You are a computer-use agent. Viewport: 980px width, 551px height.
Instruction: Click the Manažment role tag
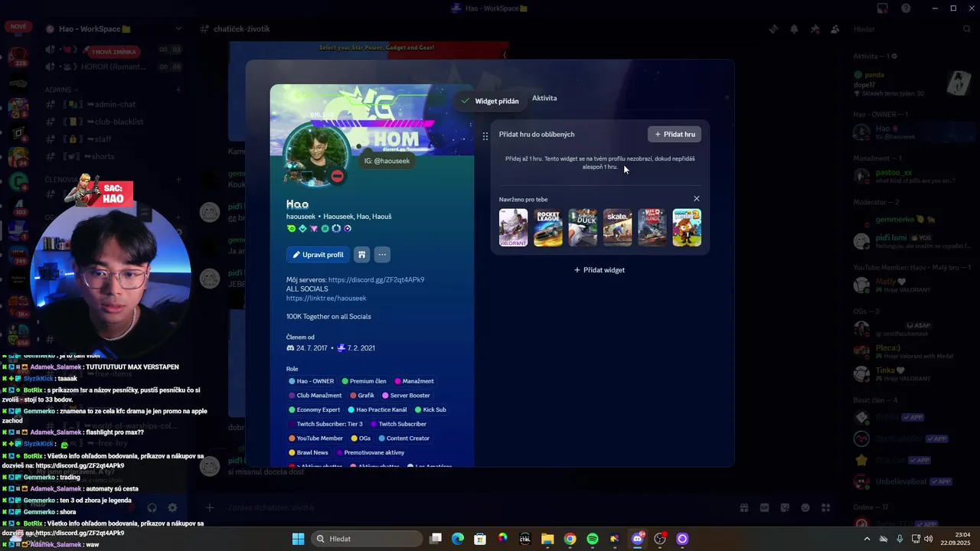pos(414,381)
